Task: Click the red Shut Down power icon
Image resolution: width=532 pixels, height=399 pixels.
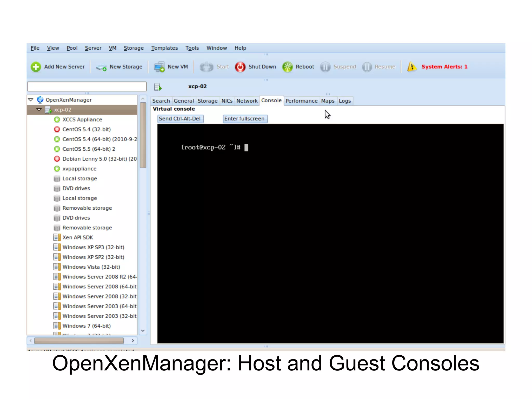Action: click(x=240, y=67)
